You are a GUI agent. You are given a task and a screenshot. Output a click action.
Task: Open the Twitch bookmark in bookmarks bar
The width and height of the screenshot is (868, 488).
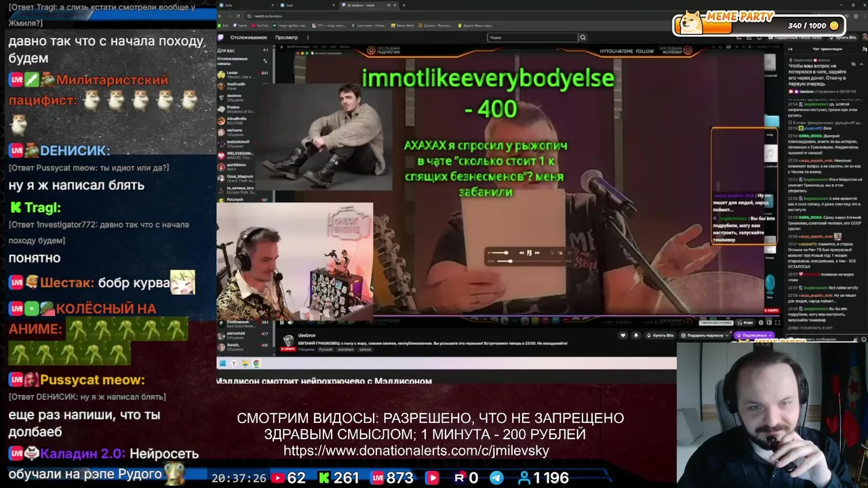tap(240, 26)
